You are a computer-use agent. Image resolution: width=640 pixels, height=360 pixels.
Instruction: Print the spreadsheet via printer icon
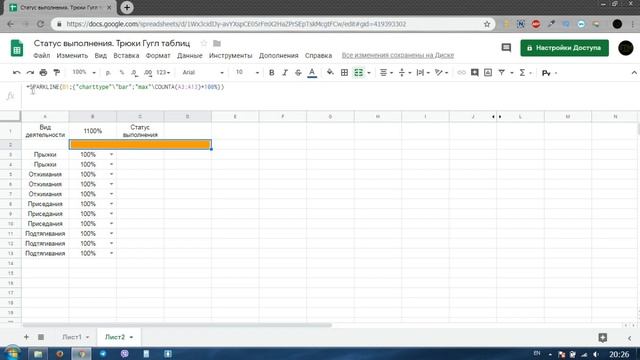pos(43,73)
